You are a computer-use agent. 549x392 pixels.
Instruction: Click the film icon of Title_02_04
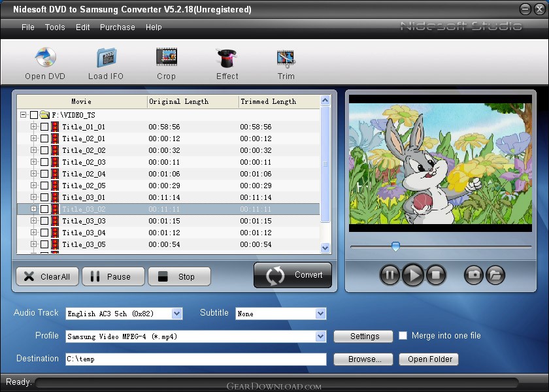pos(55,174)
